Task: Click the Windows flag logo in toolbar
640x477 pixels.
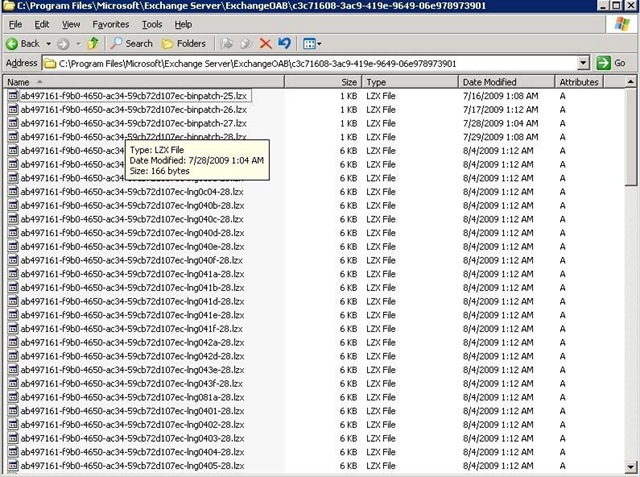Action: click(x=622, y=24)
